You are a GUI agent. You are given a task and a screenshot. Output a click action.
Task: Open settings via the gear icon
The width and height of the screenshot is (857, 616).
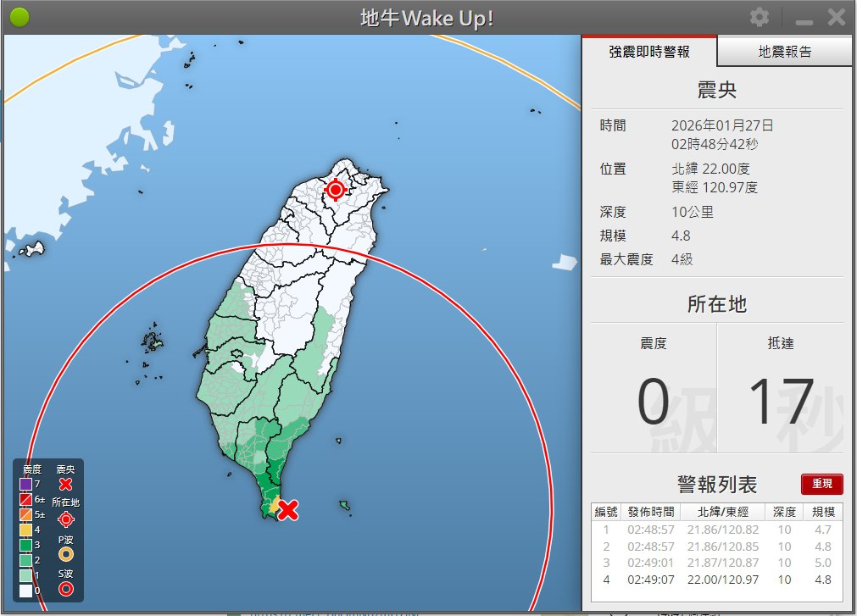(x=760, y=18)
